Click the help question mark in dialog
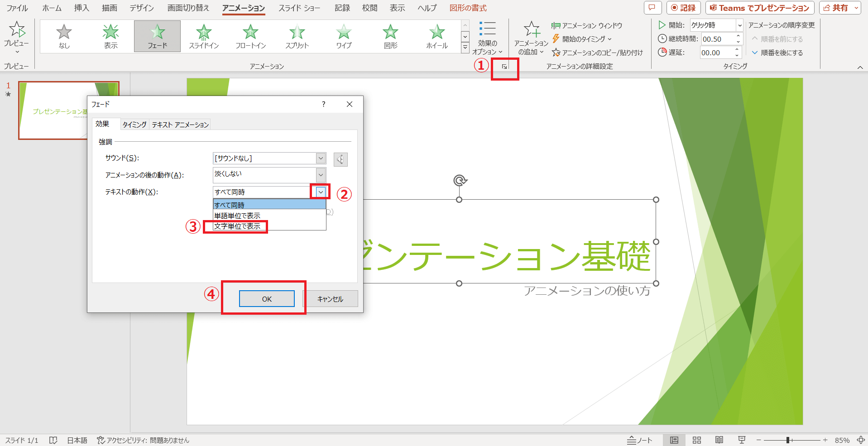 323,104
